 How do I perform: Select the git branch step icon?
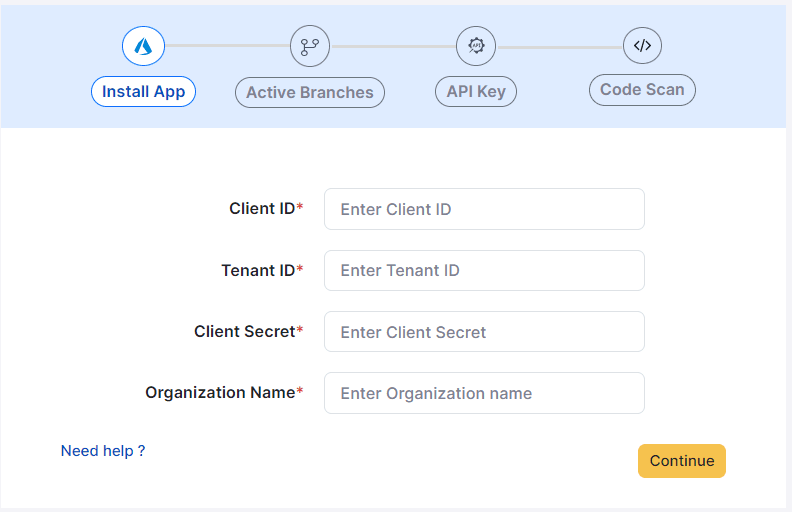309,46
